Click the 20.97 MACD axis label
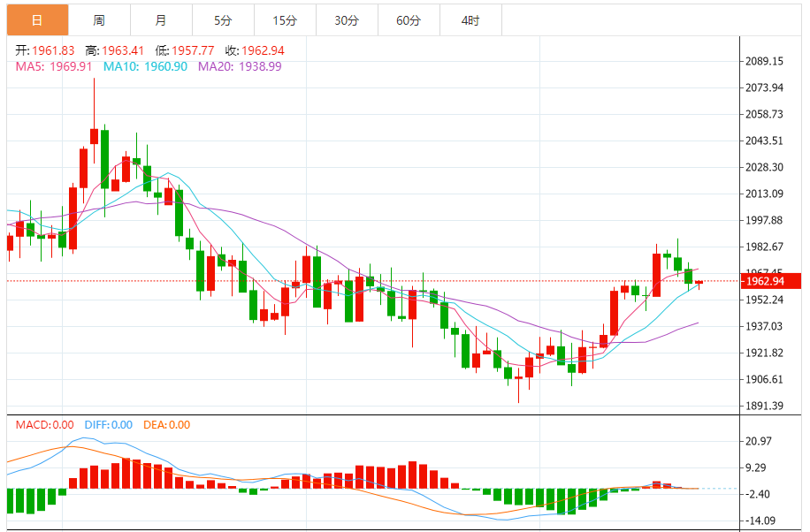 point(759,441)
